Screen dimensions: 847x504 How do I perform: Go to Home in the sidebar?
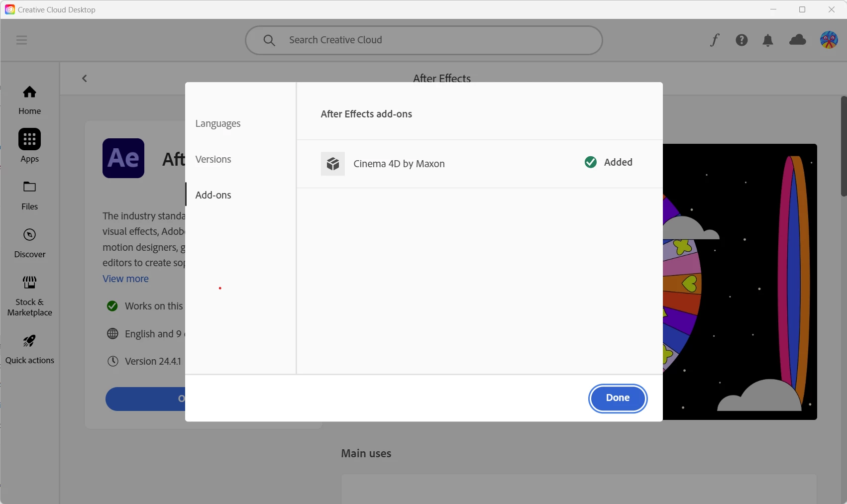coord(29,100)
